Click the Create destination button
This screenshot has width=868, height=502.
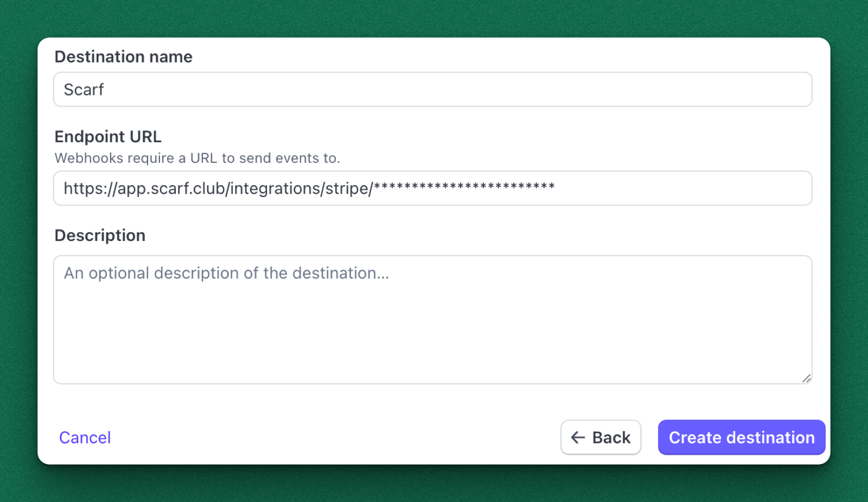pyautogui.click(x=741, y=437)
